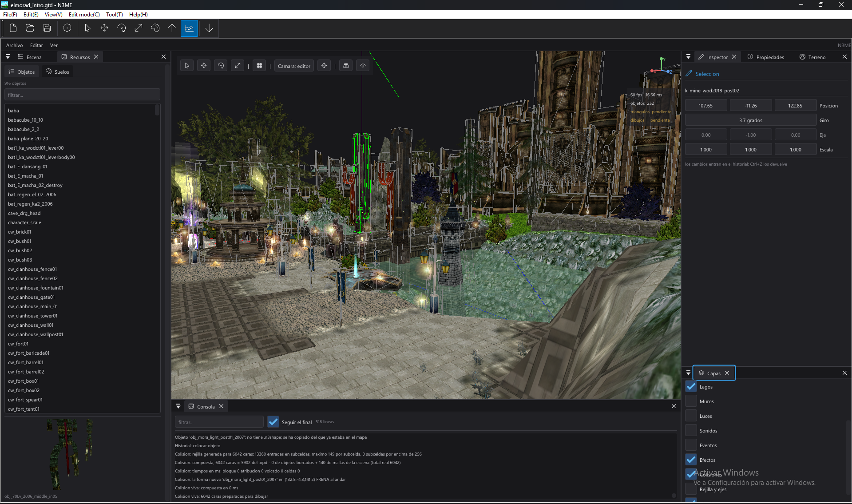This screenshot has width=852, height=504.
Task: Open the File(F) menu
Action: pyautogui.click(x=10, y=15)
